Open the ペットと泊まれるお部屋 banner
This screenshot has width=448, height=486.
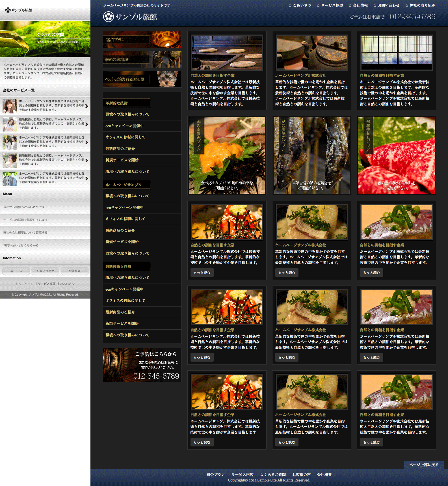click(x=142, y=79)
